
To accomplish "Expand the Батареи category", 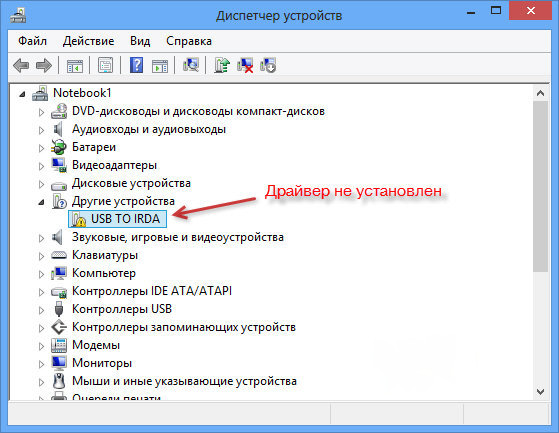I will 41,148.
